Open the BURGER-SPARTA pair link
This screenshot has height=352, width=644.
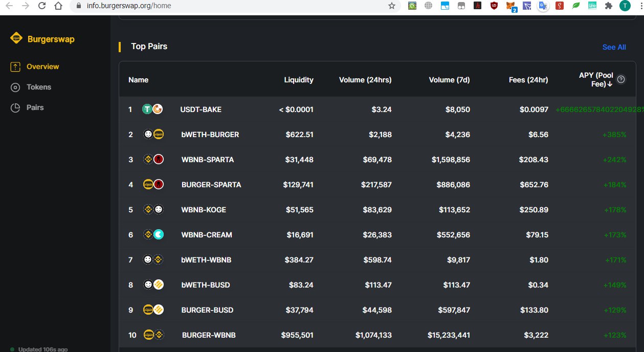point(211,185)
